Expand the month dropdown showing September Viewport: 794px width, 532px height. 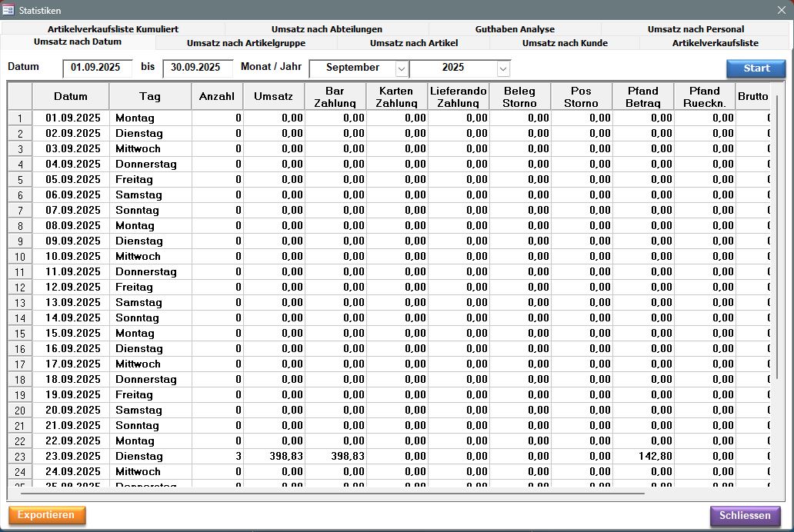pyautogui.click(x=401, y=68)
